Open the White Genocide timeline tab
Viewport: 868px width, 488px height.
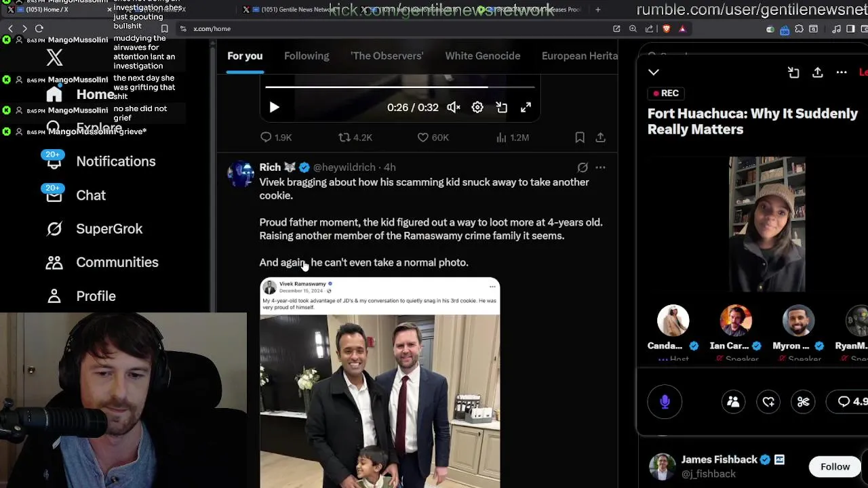pos(483,56)
